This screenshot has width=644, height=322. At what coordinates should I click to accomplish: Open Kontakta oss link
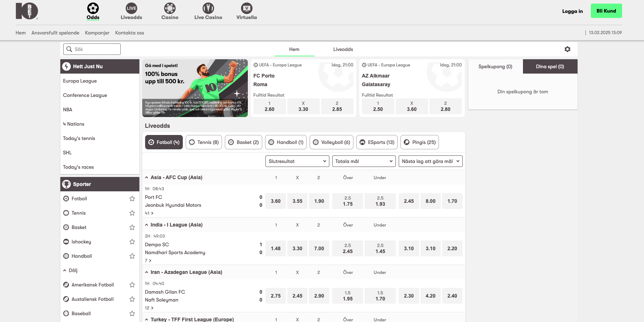(130, 33)
